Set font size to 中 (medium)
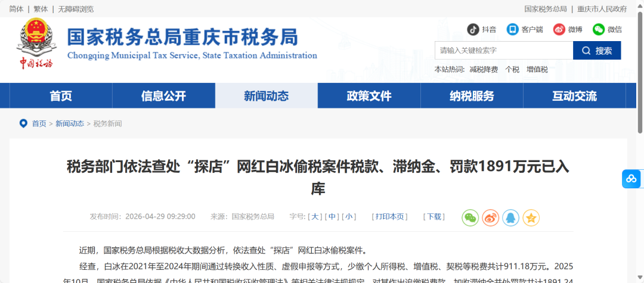The width and height of the screenshot is (644, 283). pos(332,216)
